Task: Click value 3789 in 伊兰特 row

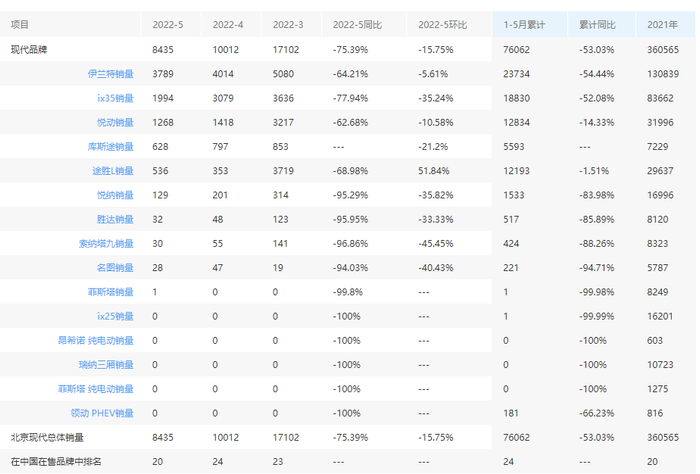Action: click(x=163, y=74)
